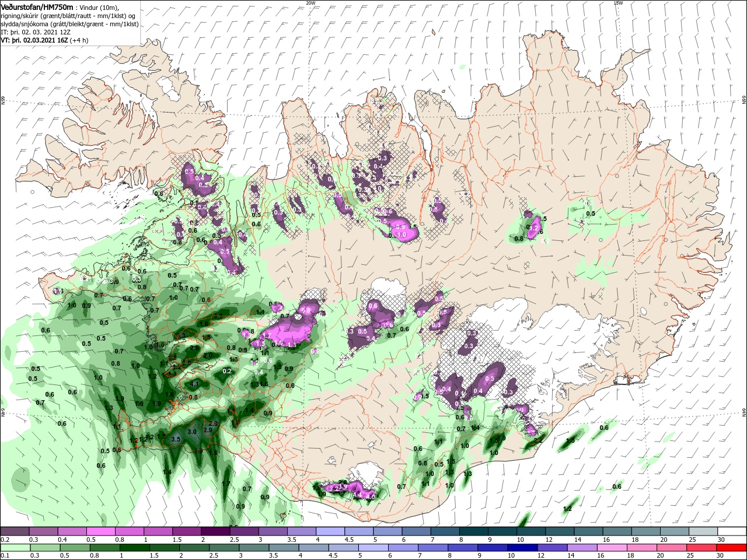Select the 'IT: þri. 02. 03. 2021 12Z' line
The image size is (747, 560).
(35, 32)
